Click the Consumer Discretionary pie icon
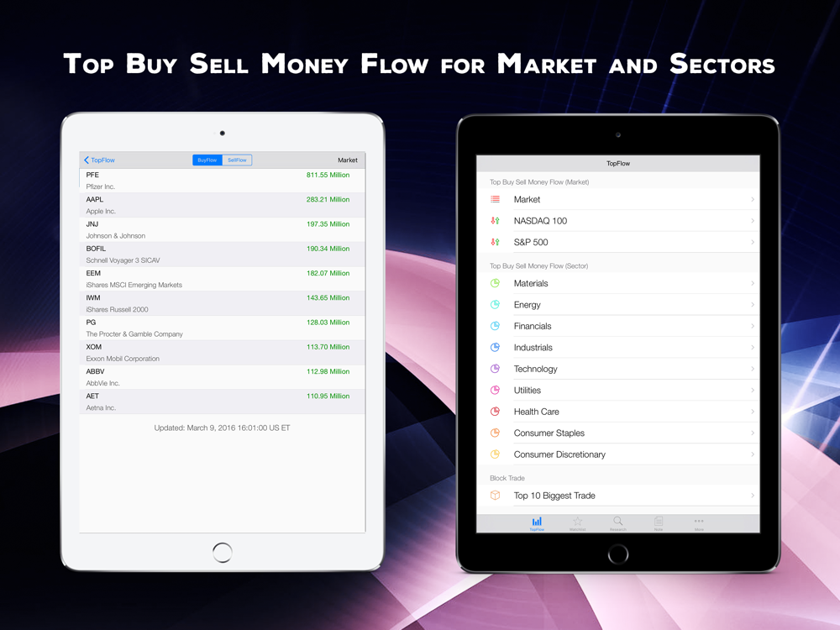Screen dimensions: 840x630 (x=495, y=454)
